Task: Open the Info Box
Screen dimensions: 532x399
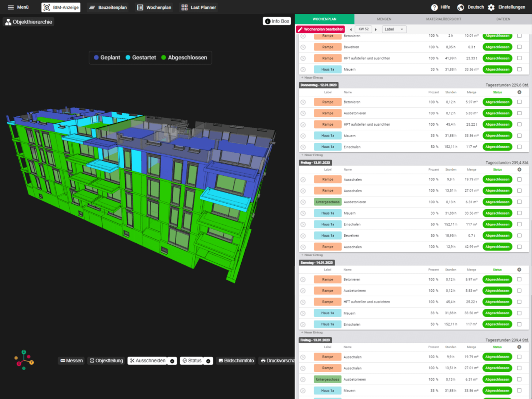Action: pyautogui.click(x=277, y=21)
